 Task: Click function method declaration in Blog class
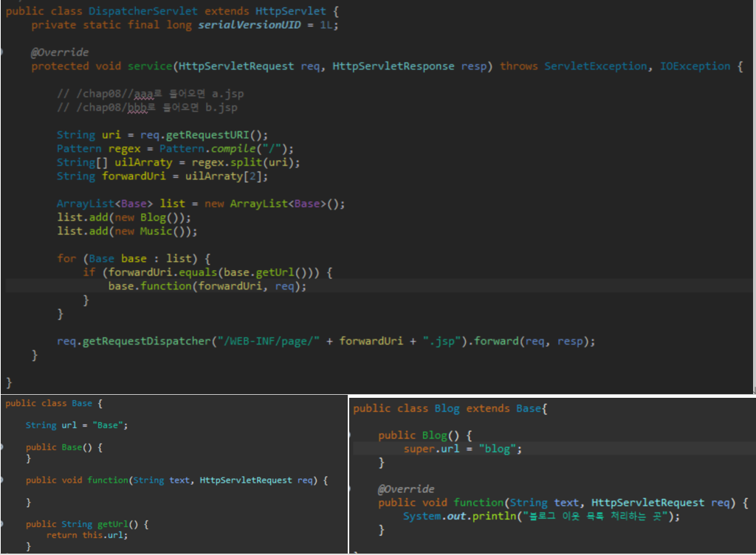click(563, 503)
